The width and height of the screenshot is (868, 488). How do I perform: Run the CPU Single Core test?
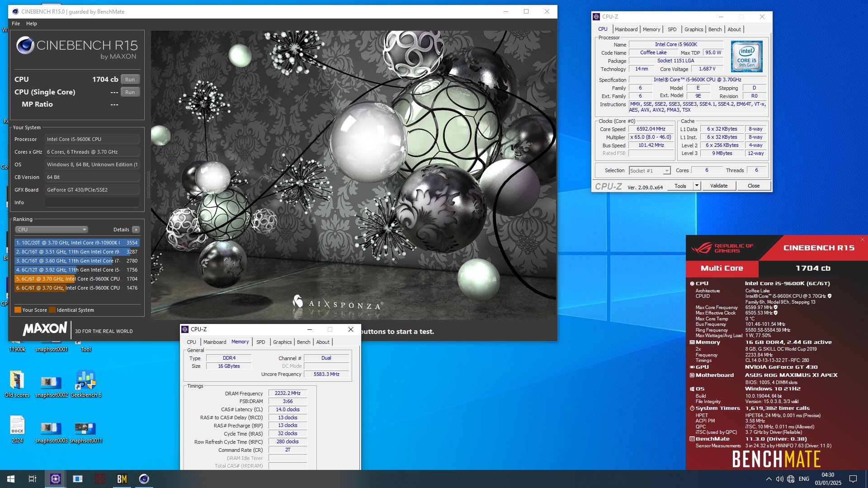point(130,92)
